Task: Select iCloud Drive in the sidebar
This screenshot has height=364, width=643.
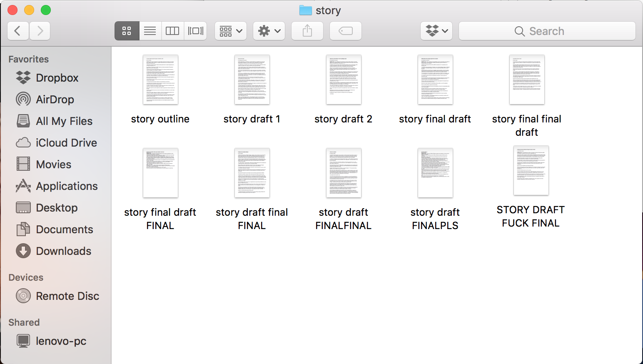Action: click(66, 143)
